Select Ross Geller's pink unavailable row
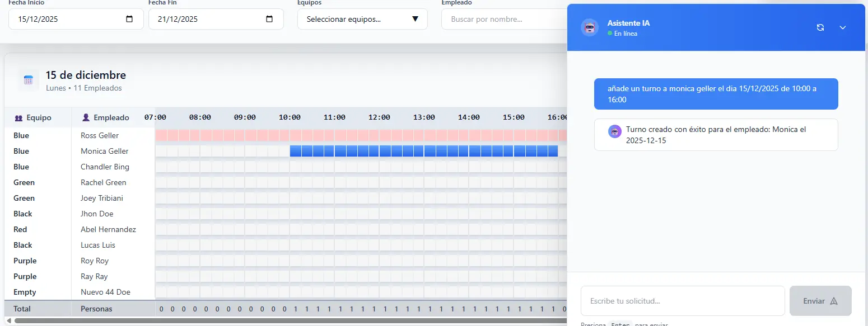Viewport: 868px width, 326px height. [361, 135]
